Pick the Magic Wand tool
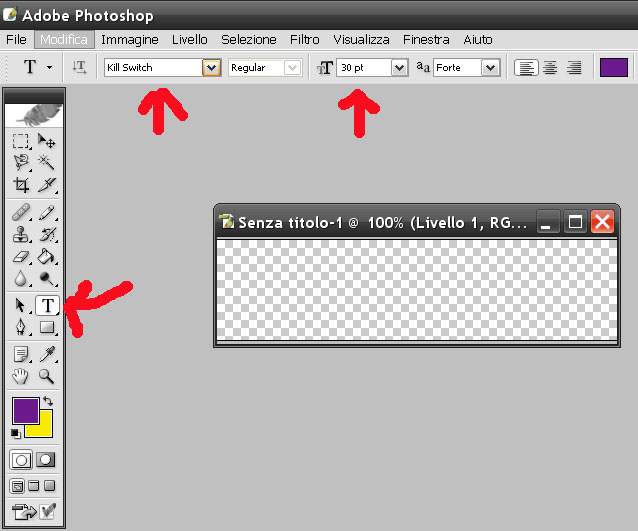Viewport: 638px width, 531px height. coord(46,162)
